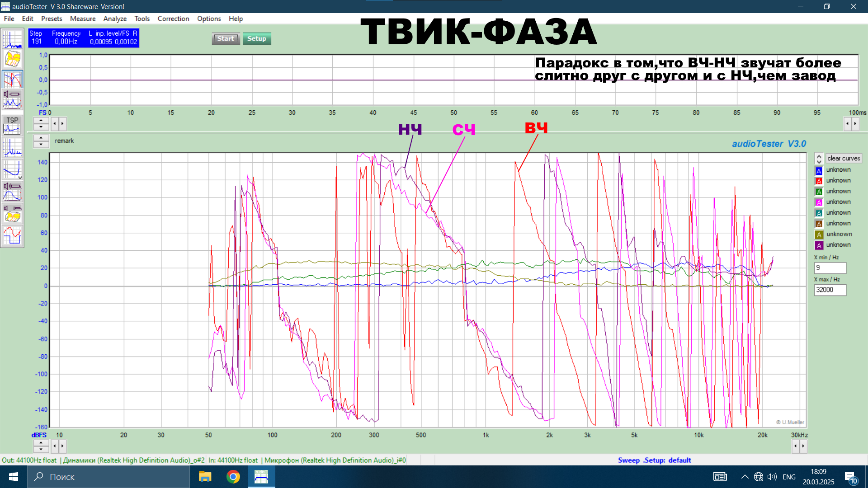Viewport: 868px width, 488px height.
Task: Open the Analyze menu
Action: pyautogui.click(x=115, y=19)
